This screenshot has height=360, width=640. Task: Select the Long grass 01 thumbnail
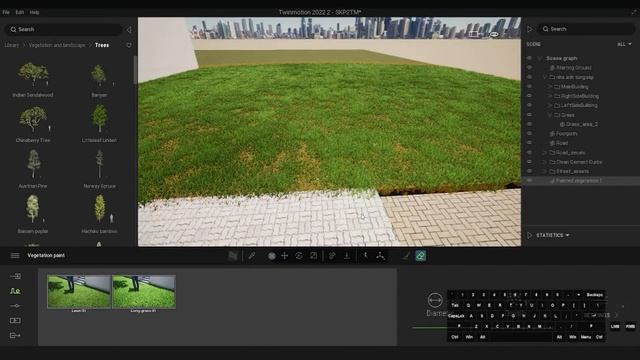(144, 293)
